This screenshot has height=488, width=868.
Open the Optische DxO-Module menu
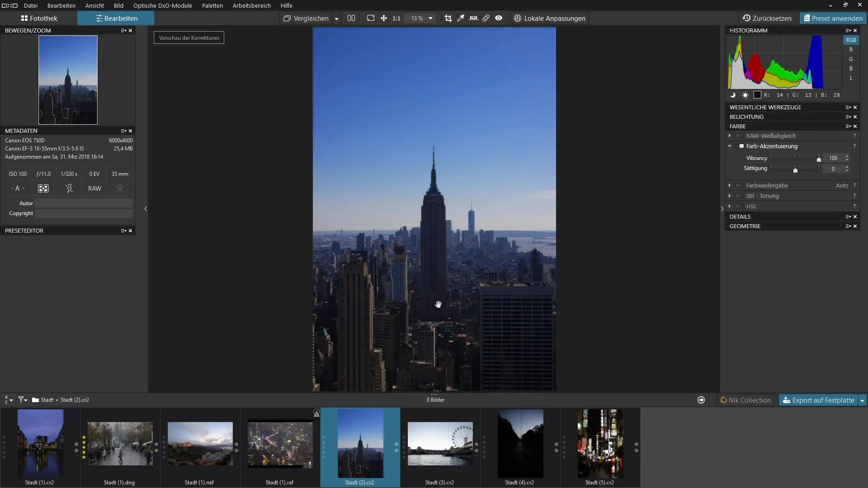click(x=163, y=5)
